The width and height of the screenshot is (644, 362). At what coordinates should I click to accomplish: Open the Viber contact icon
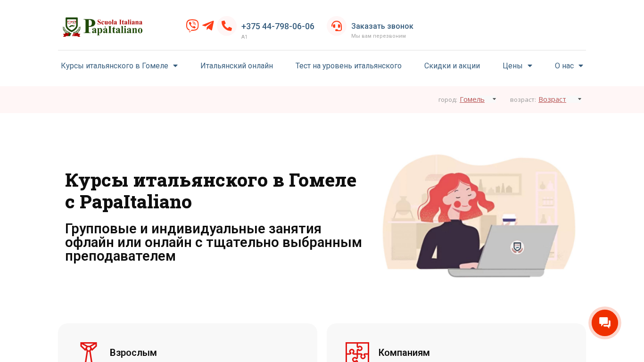coord(192,26)
